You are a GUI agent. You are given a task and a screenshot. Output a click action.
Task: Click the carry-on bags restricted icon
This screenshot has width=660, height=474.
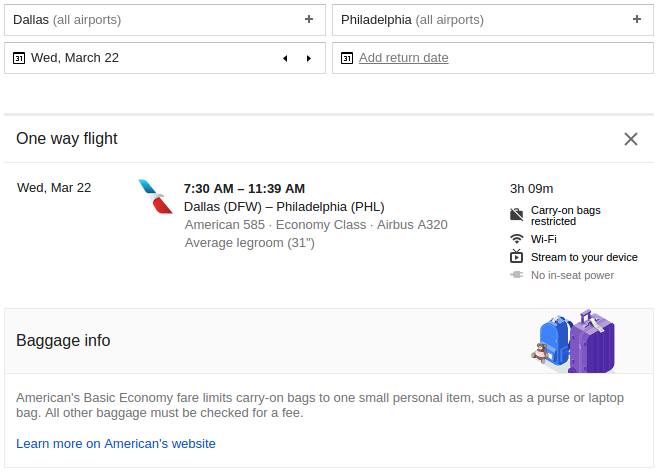(517, 214)
